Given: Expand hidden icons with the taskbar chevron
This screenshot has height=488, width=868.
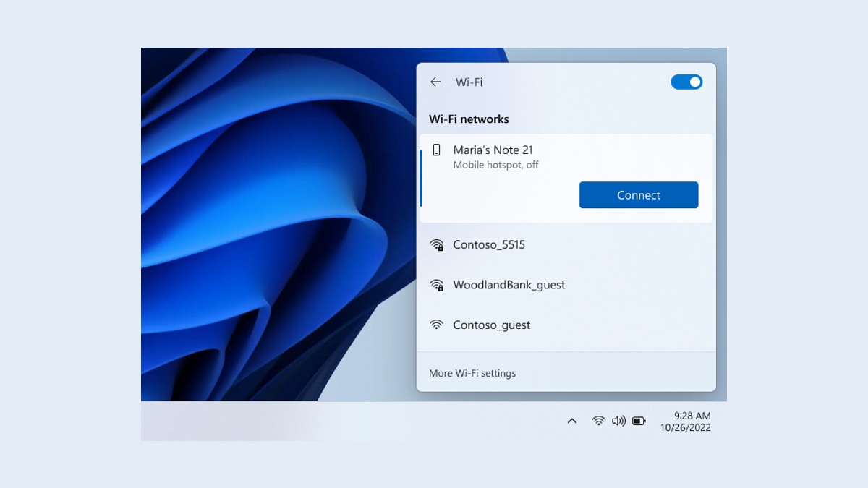Looking at the screenshot, I should pos(572,420).
